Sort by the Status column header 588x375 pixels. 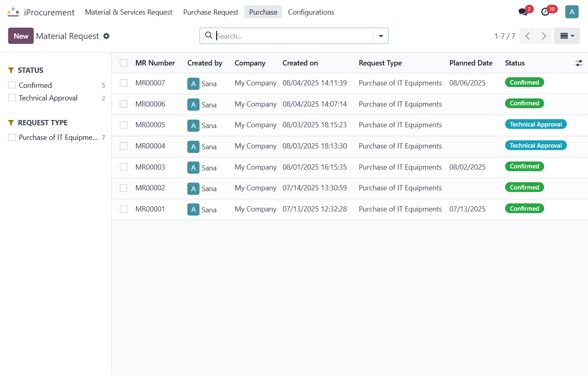[x=515, y=63]
